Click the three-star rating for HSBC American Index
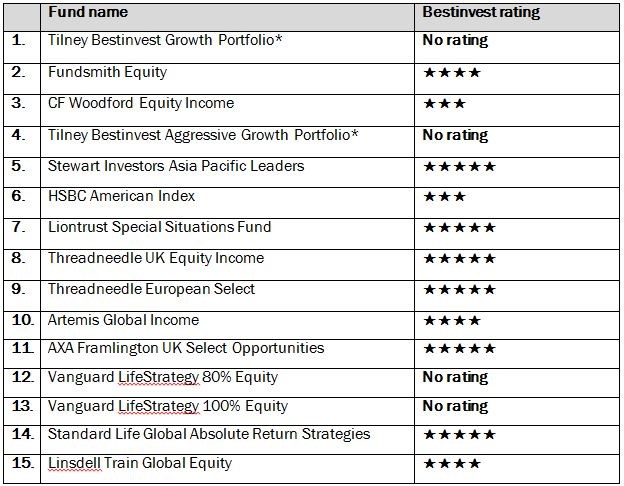The width and height of the screenshot is (624, 486). (x=444, y=197)
